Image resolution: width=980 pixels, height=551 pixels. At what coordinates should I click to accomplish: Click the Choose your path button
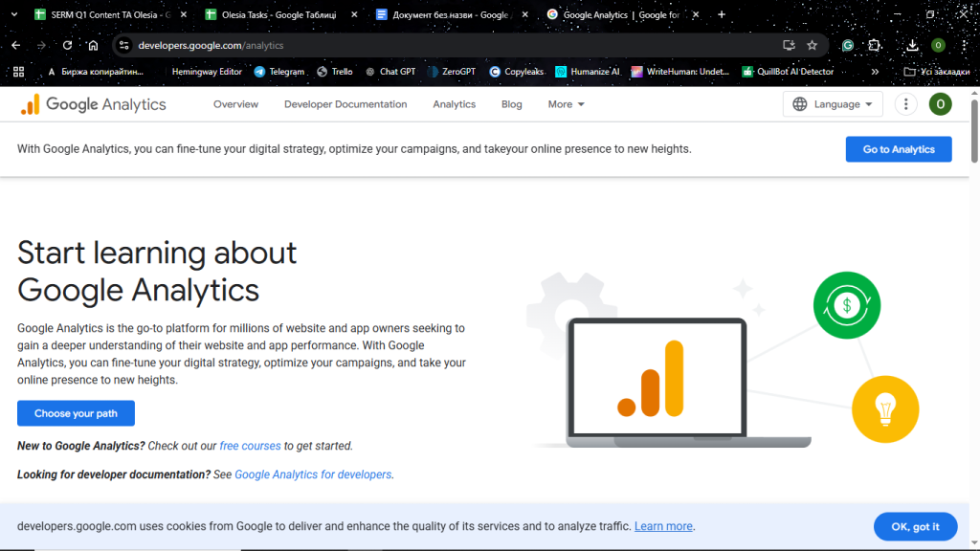(76, 413)
